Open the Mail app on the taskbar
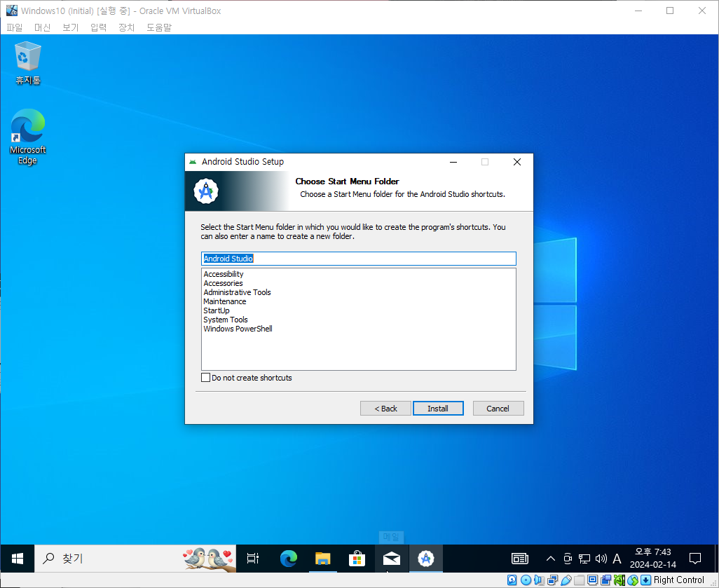This screenshot has width=719, height=588. [391, 558]
